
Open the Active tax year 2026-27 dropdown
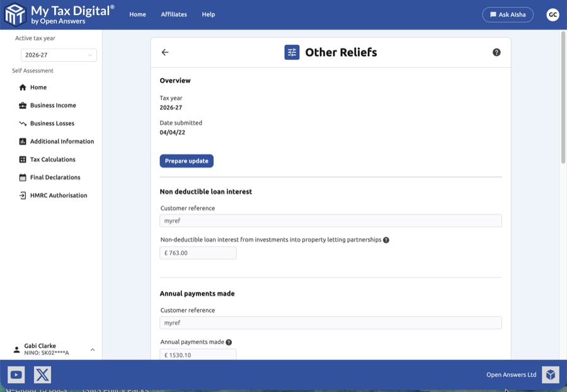coord(59,55)
